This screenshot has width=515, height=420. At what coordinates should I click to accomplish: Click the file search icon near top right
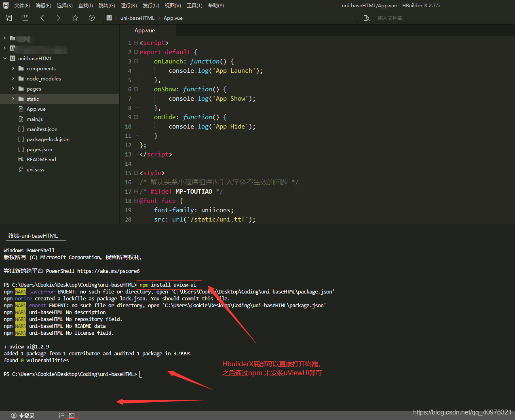click(x=367, y=18)
